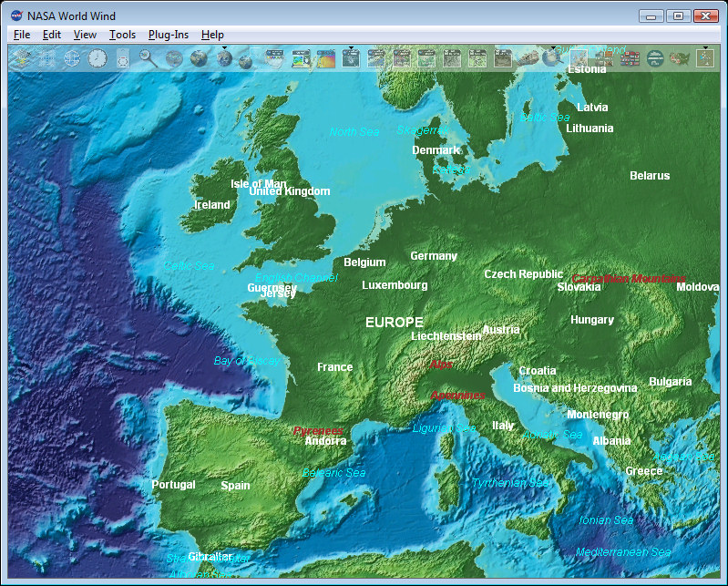Screen dimensions: 728x586
Task: Click the red 'Apennines' label
Action: click(457, 396)
